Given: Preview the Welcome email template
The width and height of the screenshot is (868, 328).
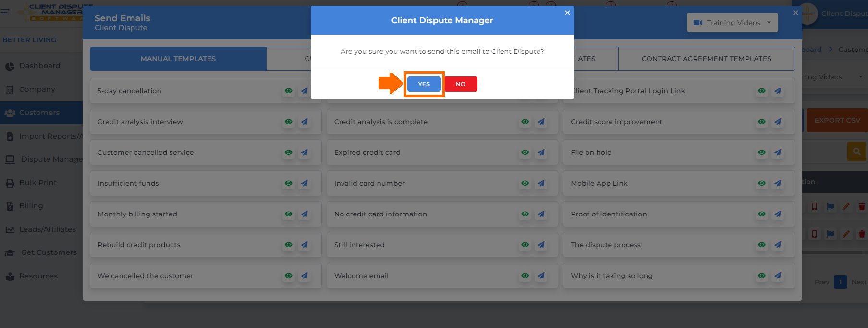Looking at the screenshot, I should 525,276.
